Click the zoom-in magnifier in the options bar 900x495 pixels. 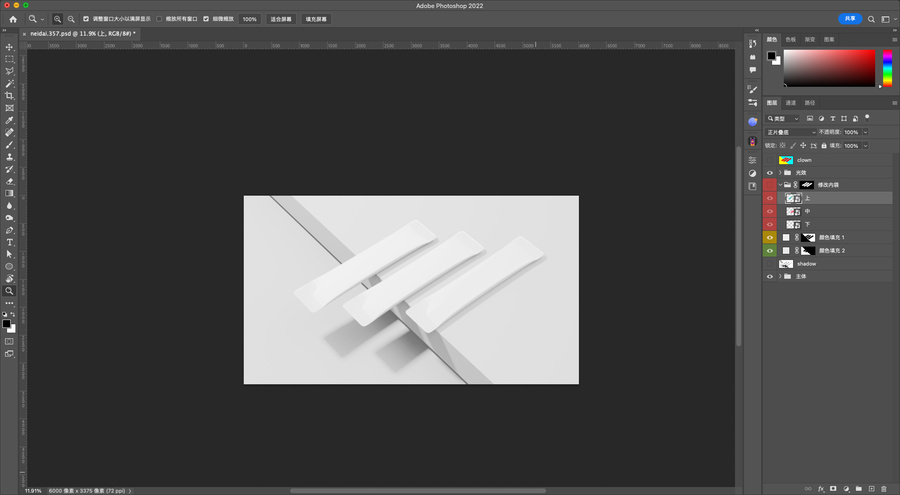click(x=57, y=19)
